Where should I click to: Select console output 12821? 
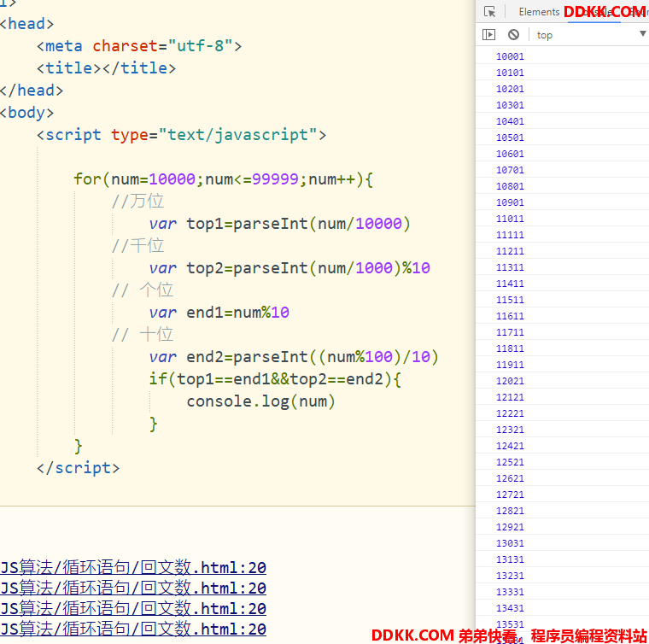click(510, 511)
